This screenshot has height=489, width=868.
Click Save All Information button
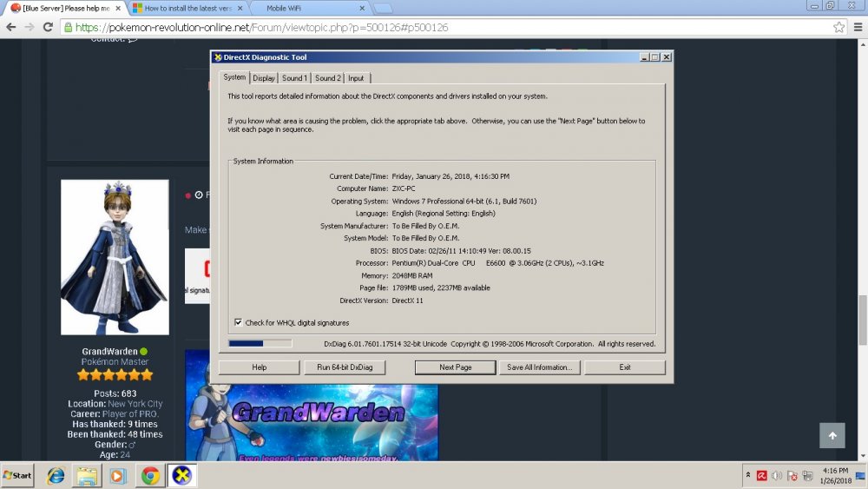[x=539, y=367]
